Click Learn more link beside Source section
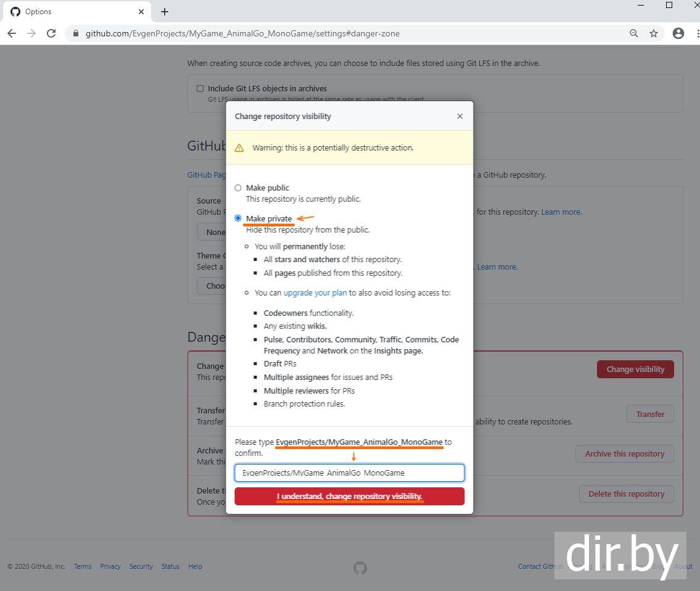The image size is (700, 591). pyautogui.click(x=561, y=212)
